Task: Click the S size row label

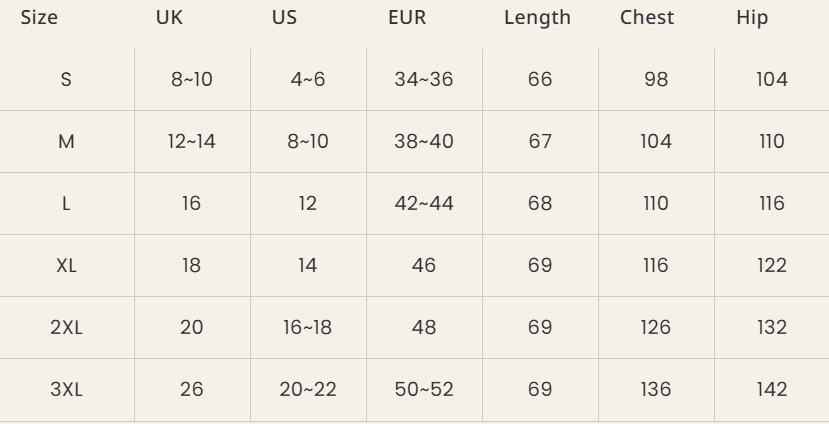Action: point(66,79)
